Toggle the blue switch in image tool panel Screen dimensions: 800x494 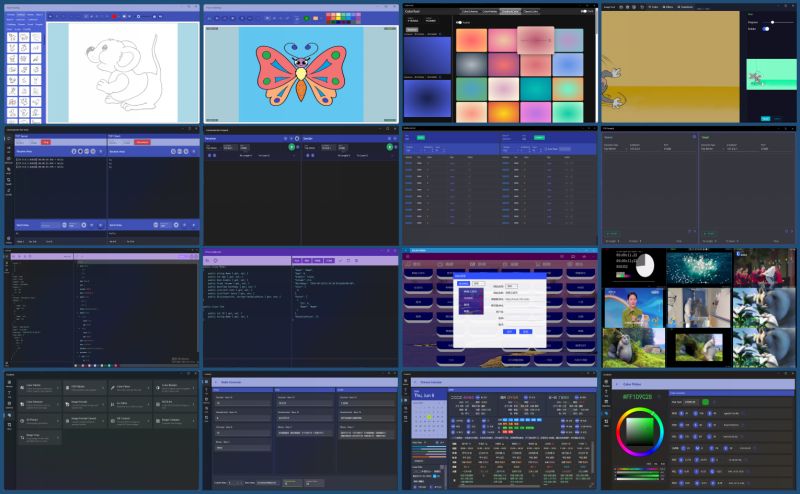click(765, 29)
